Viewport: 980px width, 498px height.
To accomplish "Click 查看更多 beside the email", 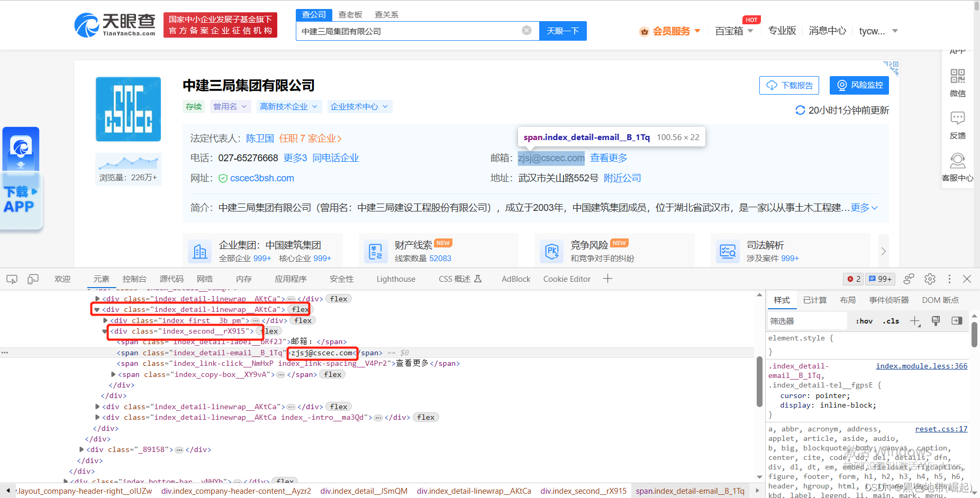I will point(609,158).
